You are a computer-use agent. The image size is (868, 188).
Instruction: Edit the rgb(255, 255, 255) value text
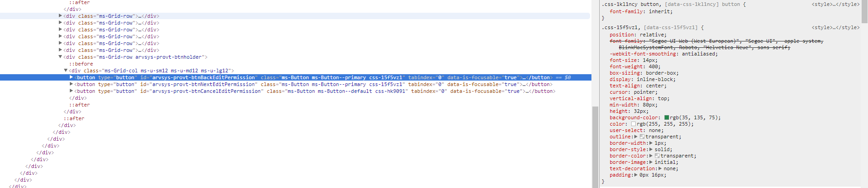pyautogui.click(x=664, y=124)
